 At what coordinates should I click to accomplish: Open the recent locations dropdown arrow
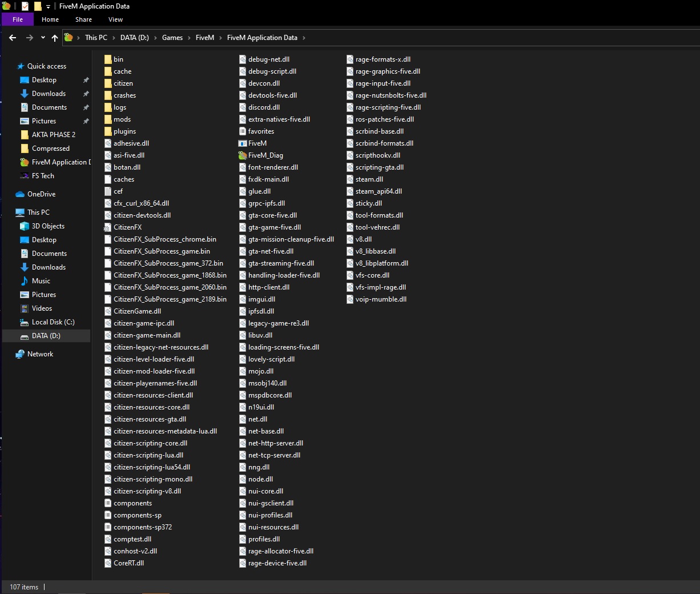pyautogui.click(x=43, y=38)
